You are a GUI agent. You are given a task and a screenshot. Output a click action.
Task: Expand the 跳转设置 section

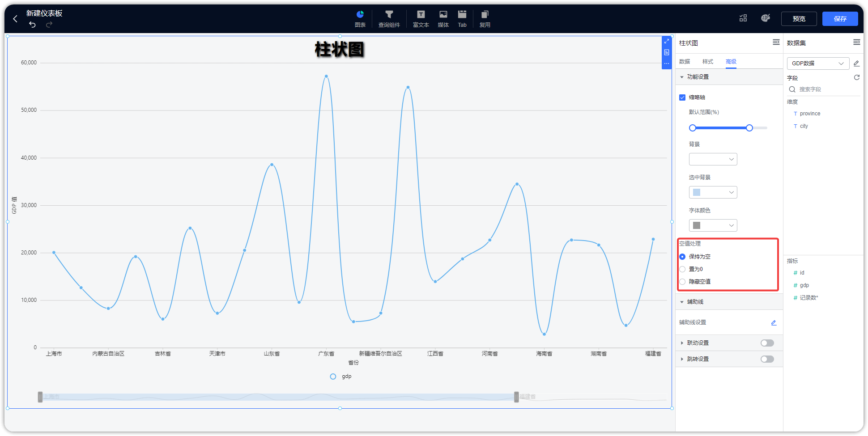682,359
